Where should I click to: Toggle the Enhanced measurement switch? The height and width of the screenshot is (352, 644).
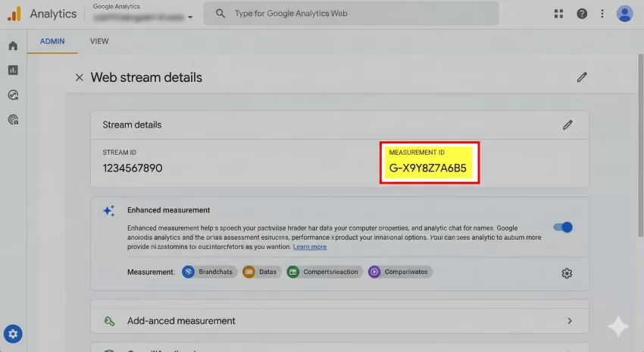point(563,227)
